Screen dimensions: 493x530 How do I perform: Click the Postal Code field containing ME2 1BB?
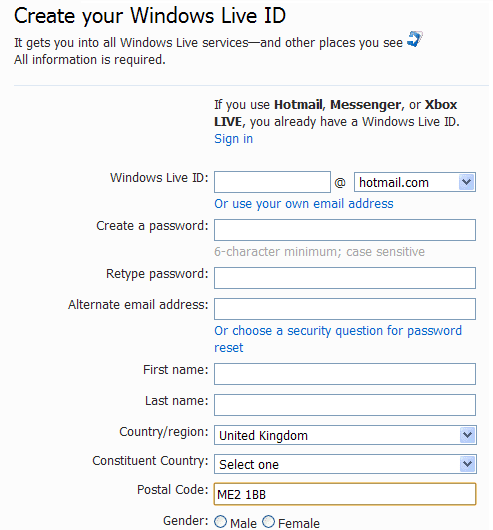click(345, 494)
